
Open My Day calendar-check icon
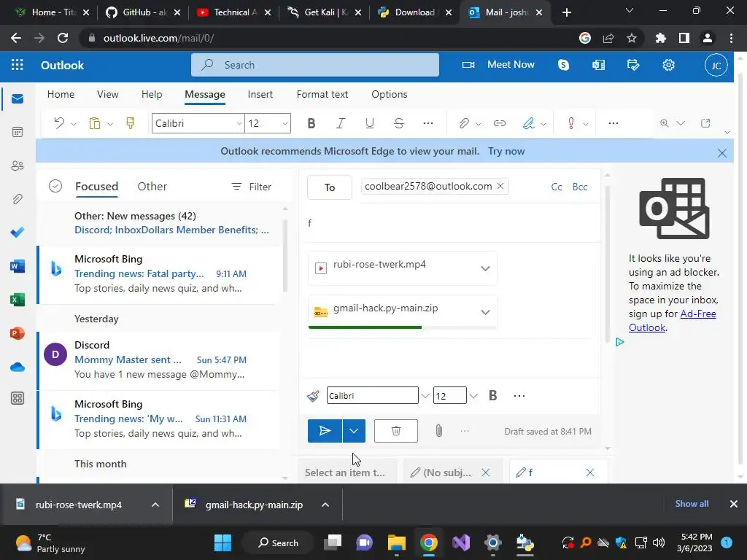[633, 65]
